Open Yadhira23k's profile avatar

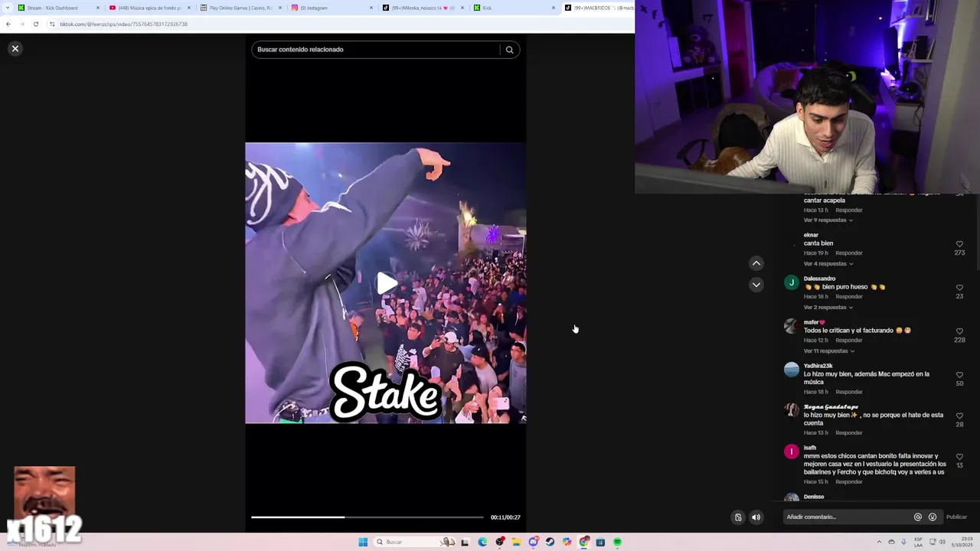[x=792, y=370]
